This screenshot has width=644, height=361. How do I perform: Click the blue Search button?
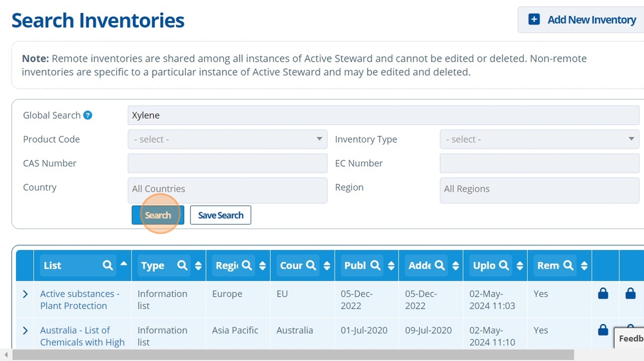pyautogui.click(x=158, y=215)
